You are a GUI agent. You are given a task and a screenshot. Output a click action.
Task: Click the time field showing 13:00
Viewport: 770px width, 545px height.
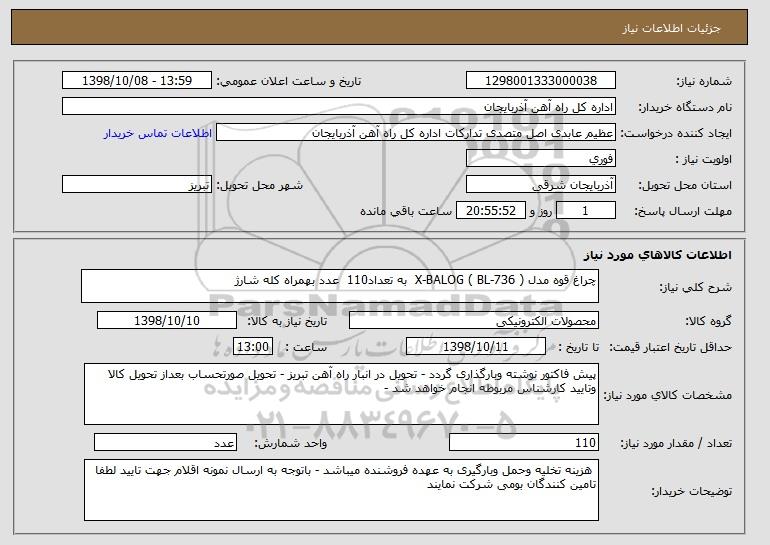(x=253, y=347)
